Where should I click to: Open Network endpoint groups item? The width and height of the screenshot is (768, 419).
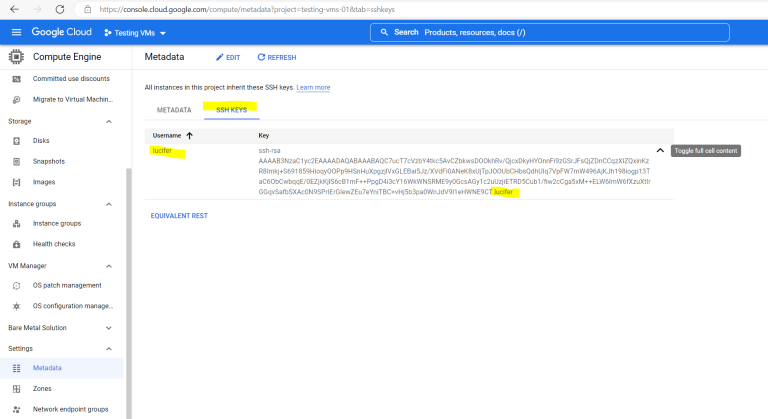tap(71, 409)
